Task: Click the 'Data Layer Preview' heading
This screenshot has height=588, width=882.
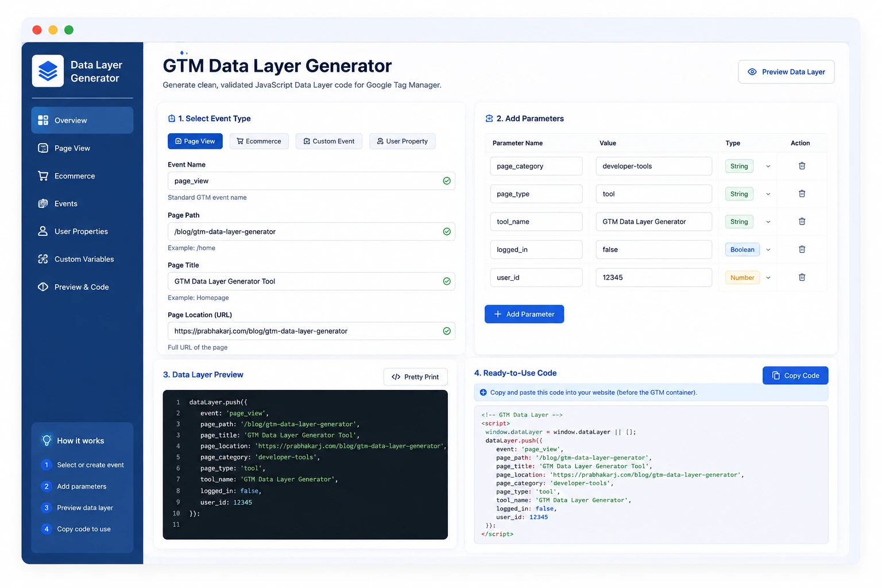Action: 203,374
